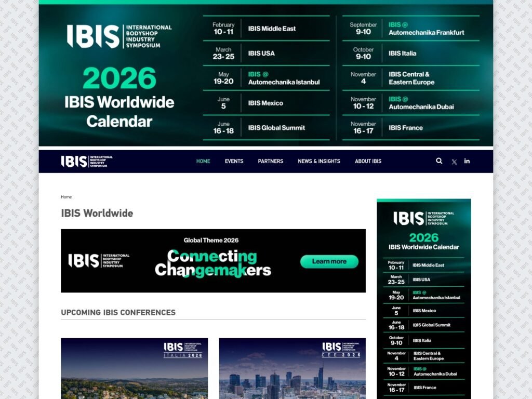
Task: Click 'IBIS Global Summit' in sidebar calendar
Action: (x=432, y=325)
